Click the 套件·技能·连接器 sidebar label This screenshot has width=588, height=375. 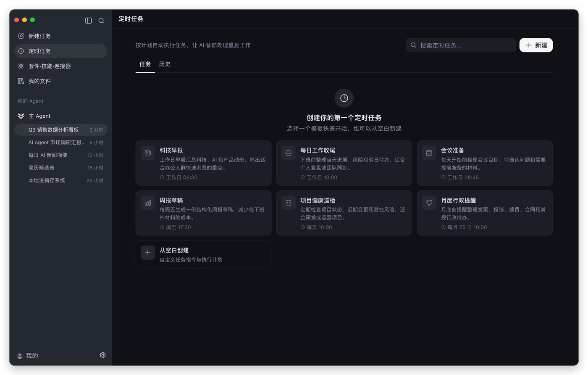pyautogui.click(x=50, y=66)
